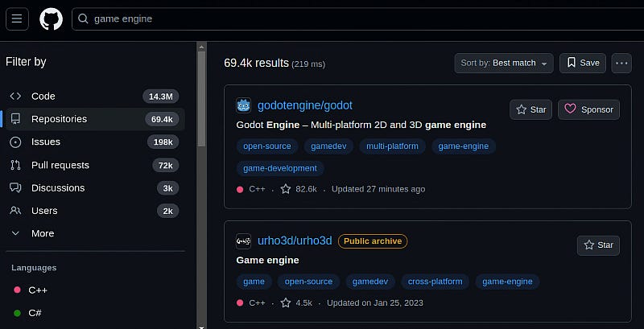Open Godot's gamedev topic tag

point(328,146)
